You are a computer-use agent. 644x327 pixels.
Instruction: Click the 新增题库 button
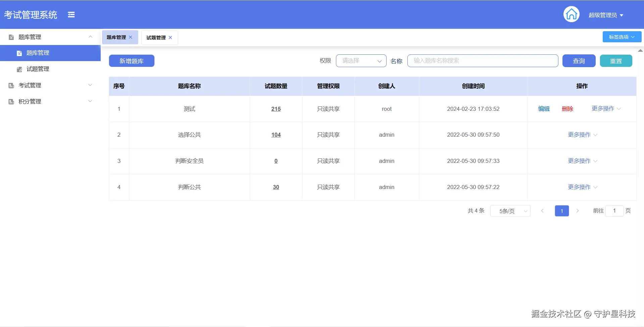coord(132,61)
